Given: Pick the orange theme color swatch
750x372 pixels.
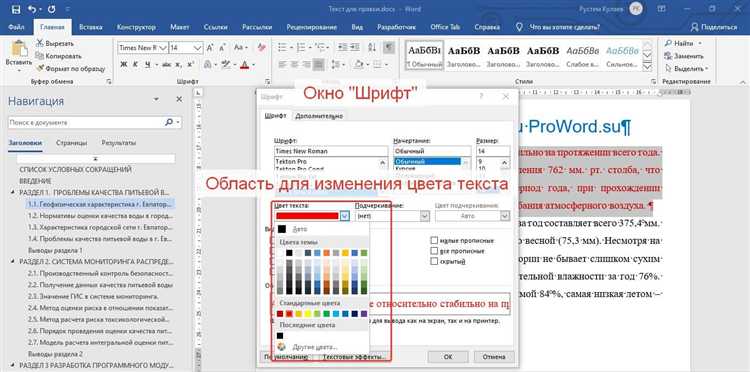Looking at the screenshot, I should 327,252.
